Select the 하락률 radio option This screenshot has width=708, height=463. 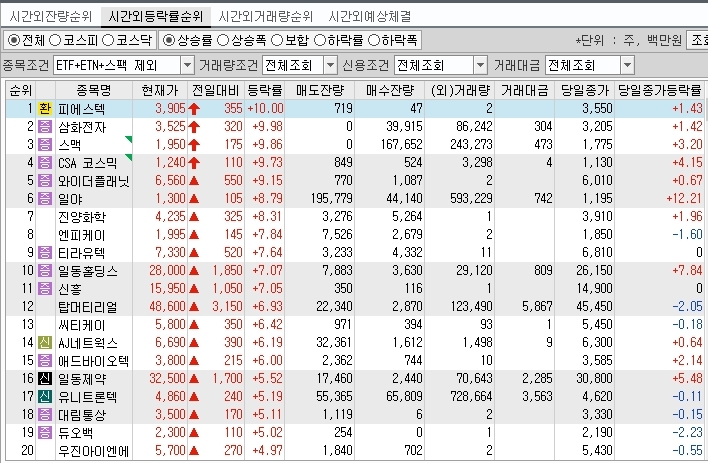coord(320,40)
